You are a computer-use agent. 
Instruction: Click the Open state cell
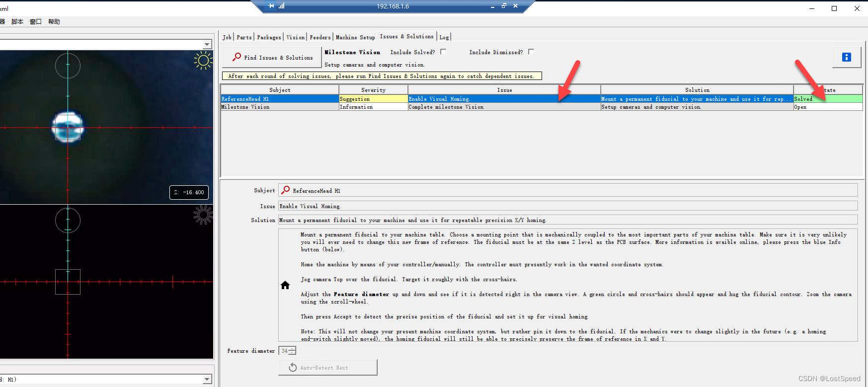(x=828, y=107)
